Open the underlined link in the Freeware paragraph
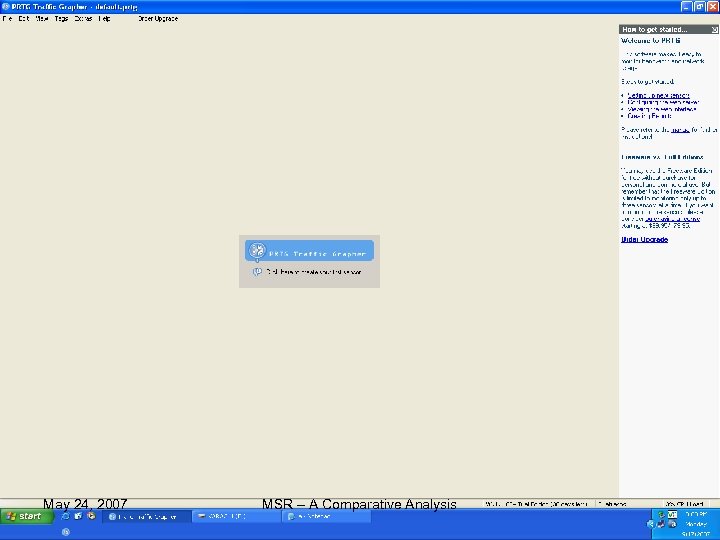The height and width of the screenshot is (540, 720). pyautogui.click(x=672, y=219)
